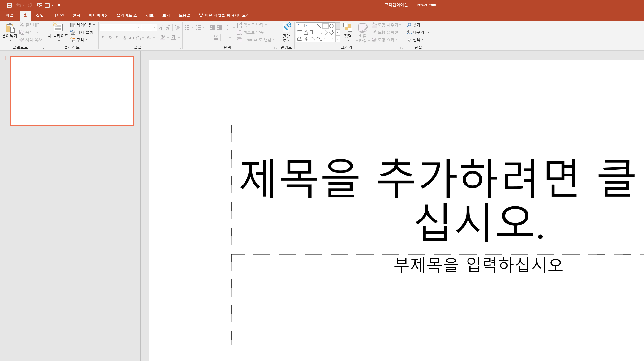Open the Layout (레이아웃) dropdown
The height and width of the screenshot is (361, 644).
pyautogui.click(x=83, y=25)
